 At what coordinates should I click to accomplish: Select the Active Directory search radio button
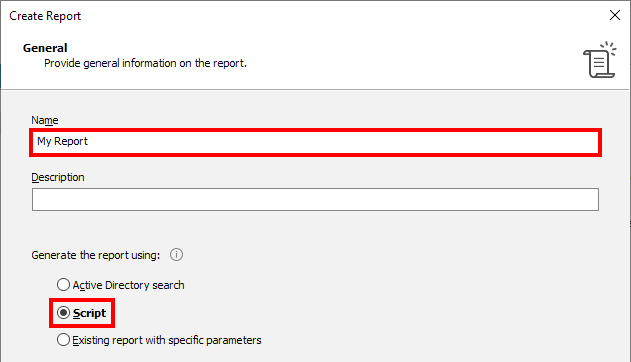coord(63,285)
